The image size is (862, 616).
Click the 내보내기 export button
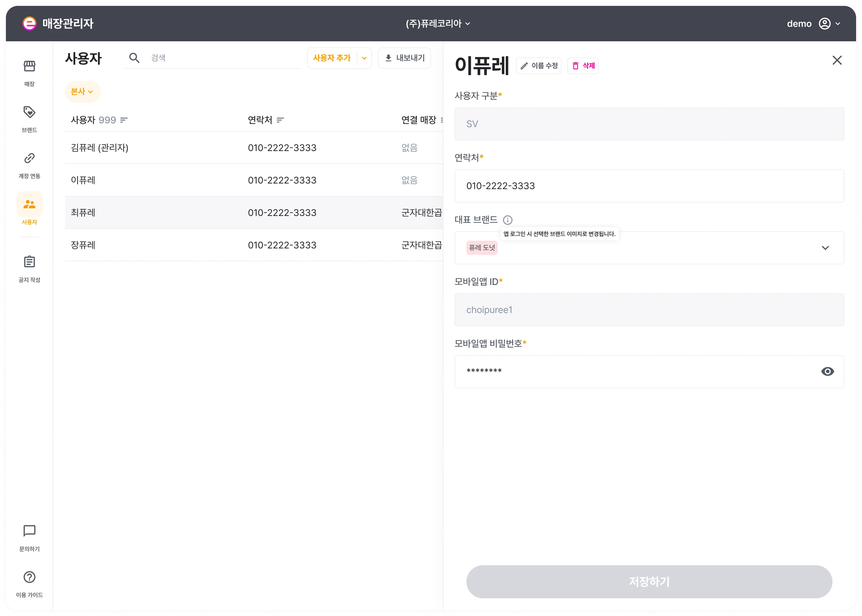(404, 58)
